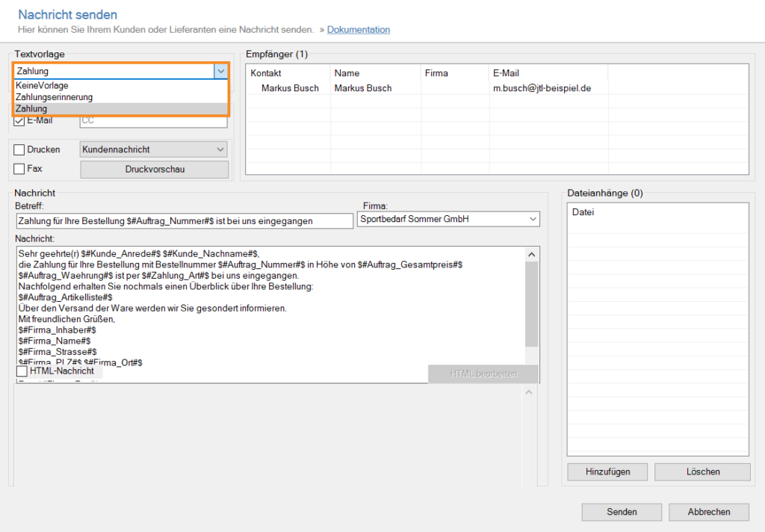Toggle the E-Mail checkbox
This screenshot has width=765, height=532.
click(19, 121)
